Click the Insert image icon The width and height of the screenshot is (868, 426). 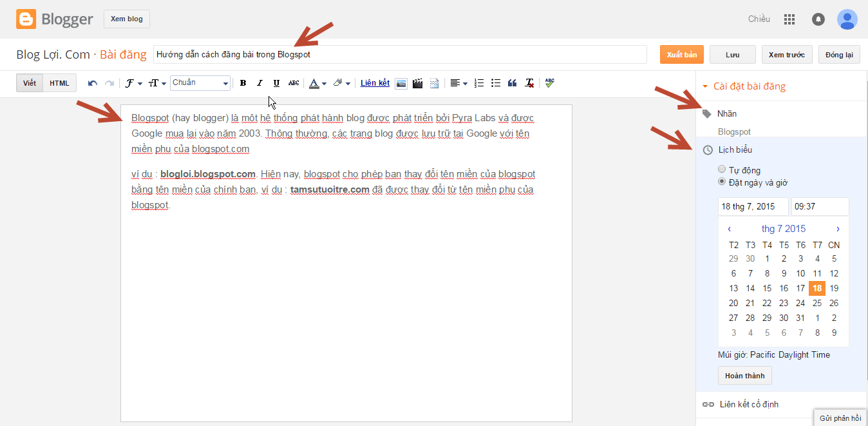click(401, 83)
